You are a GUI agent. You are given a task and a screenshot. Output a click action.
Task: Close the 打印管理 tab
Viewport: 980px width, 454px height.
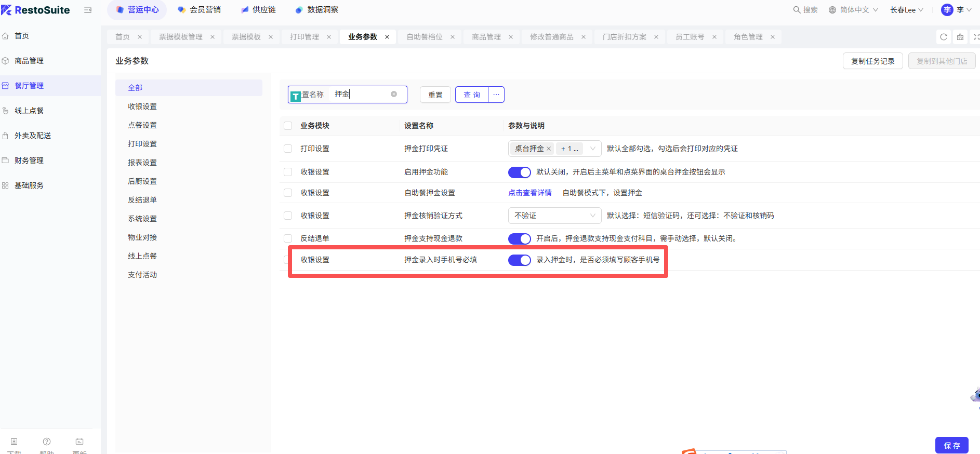coord(329,37)
